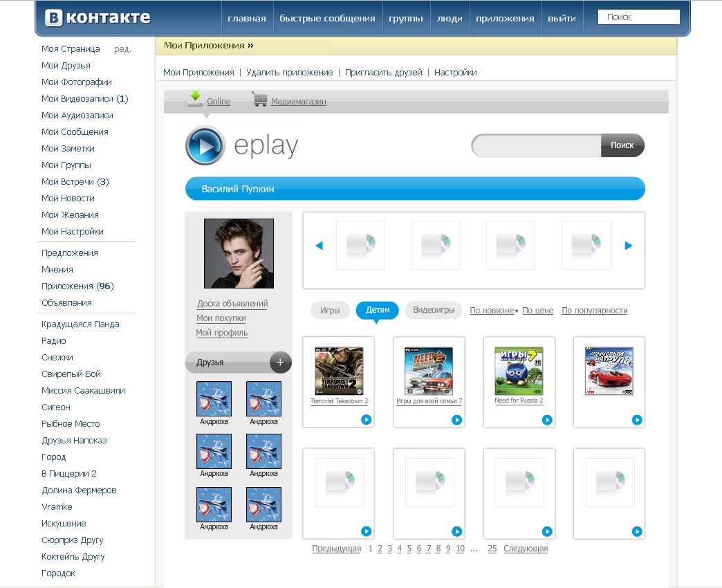722x588 pixels.
Task: Open Мои покупки link
Action: [x=221, y=318]
